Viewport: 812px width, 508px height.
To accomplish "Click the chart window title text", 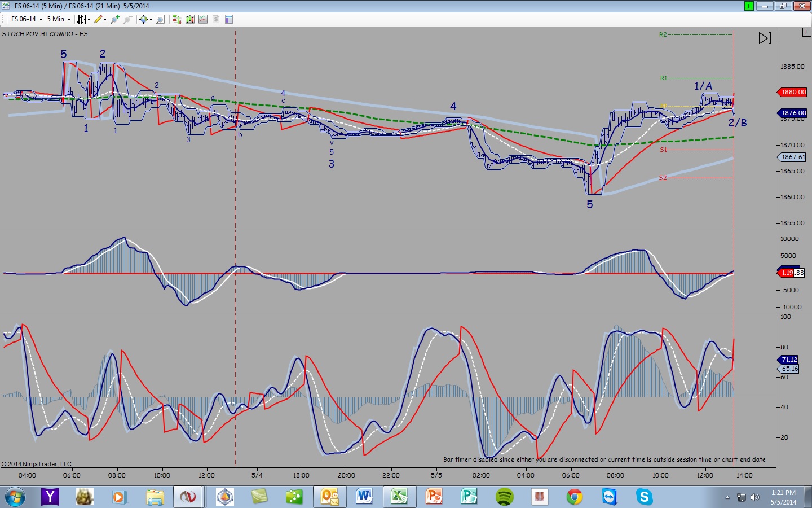I will [x=82, y=6].
